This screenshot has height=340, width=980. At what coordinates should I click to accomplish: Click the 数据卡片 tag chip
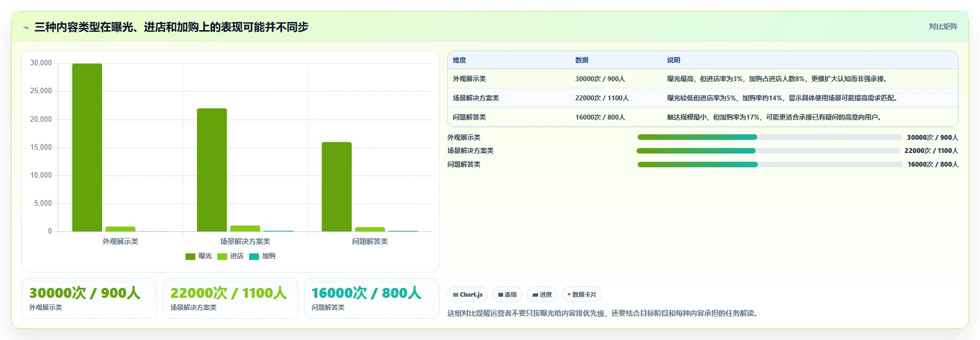click(x=582, y=294)
